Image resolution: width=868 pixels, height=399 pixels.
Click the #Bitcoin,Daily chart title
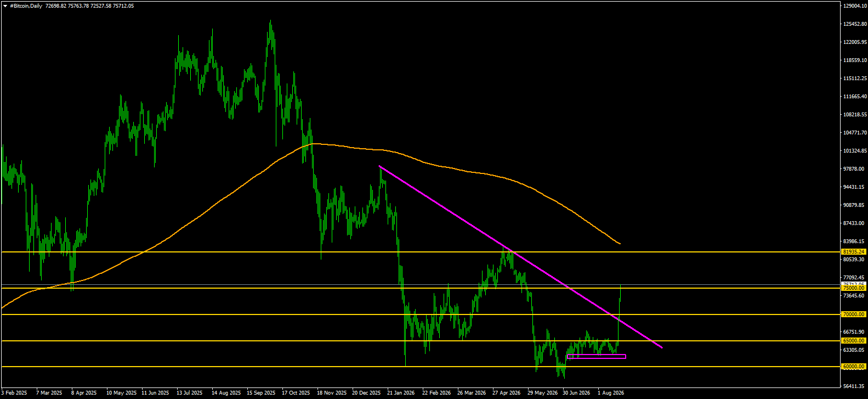coord(26,6)
